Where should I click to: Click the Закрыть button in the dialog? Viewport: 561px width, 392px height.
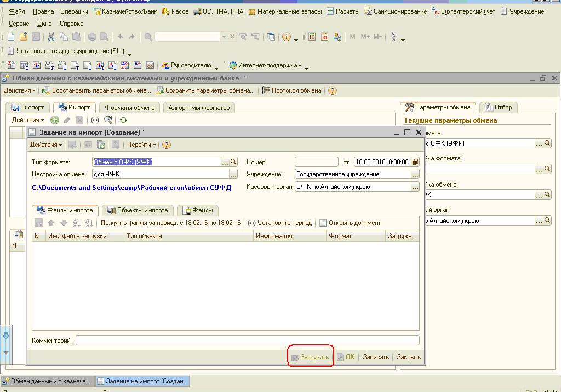coord(409,357)
